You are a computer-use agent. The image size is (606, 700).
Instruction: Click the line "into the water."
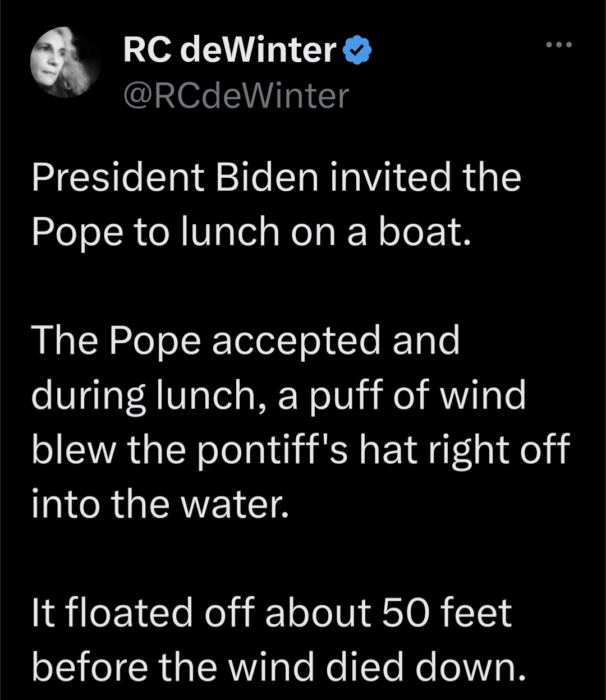(160, 503)
